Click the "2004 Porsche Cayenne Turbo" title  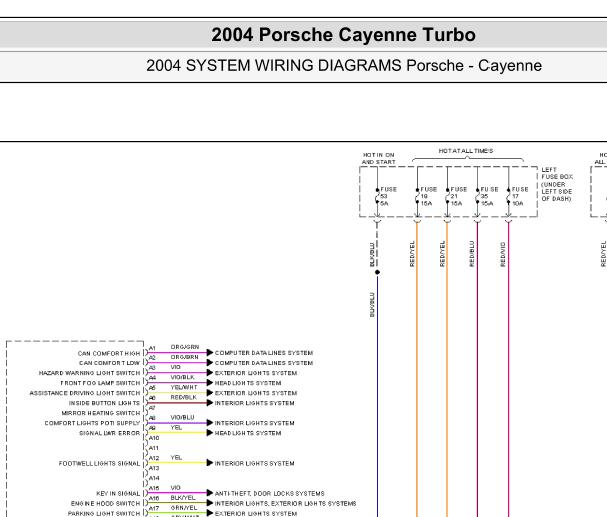point(343,35)
